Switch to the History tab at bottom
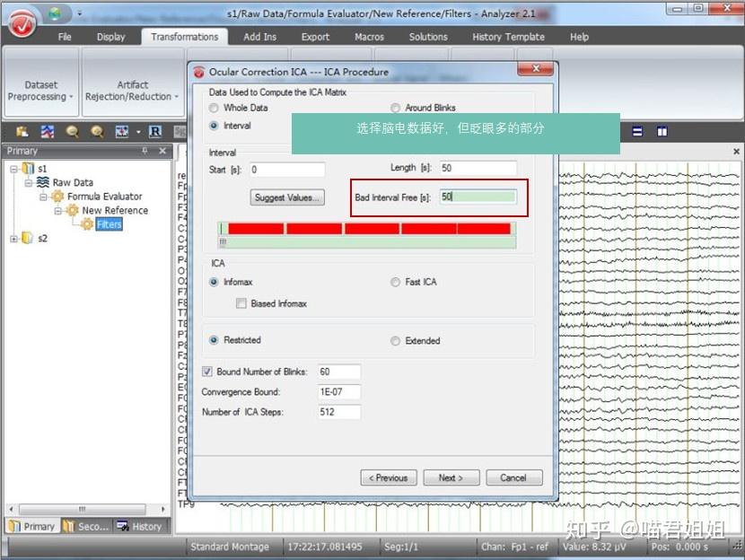The width and height of the screenshot is (745, 560). 139,526
